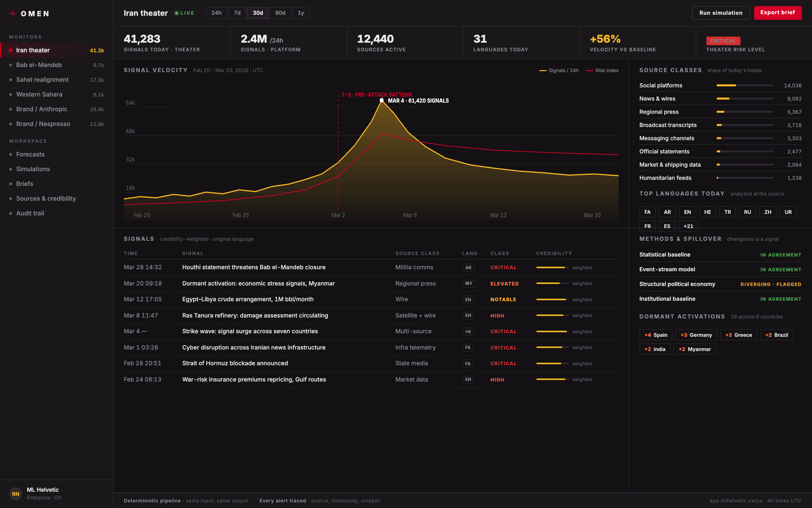Click the +3 Greece dormant activation chip
The height and width of the screenshot is (508, 812).
pos(738,335)
